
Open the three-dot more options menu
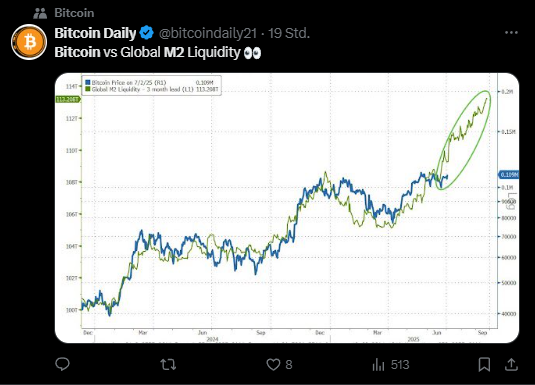(x=511, y=33)
